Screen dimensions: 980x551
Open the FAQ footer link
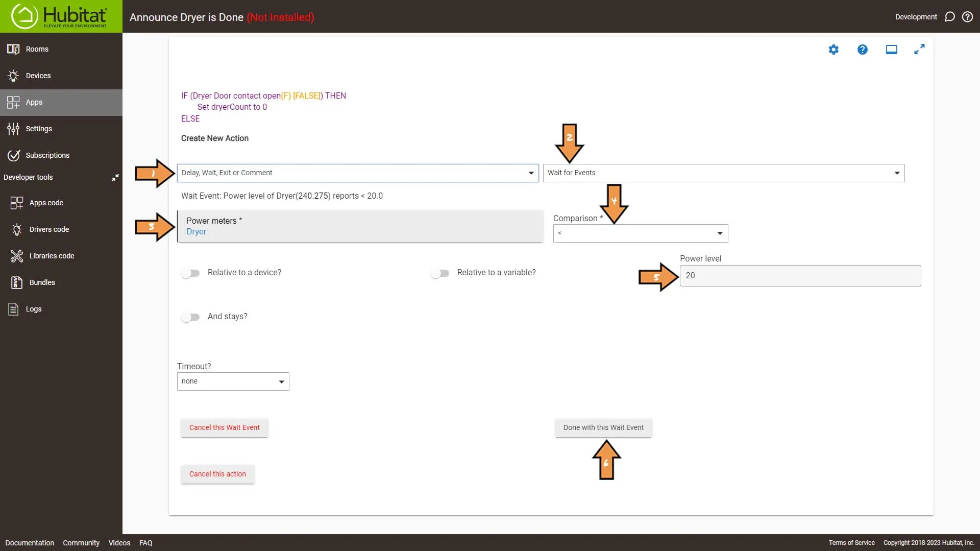pos(146,543)
